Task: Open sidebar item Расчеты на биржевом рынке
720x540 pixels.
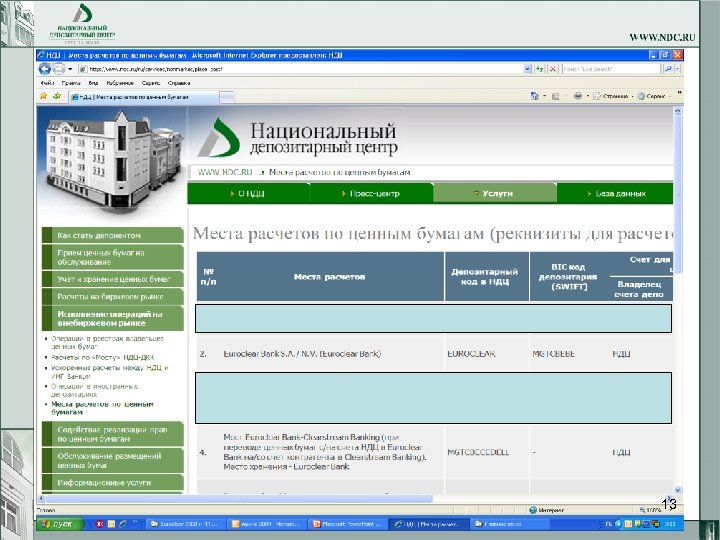Action: (x=113, y=297)
